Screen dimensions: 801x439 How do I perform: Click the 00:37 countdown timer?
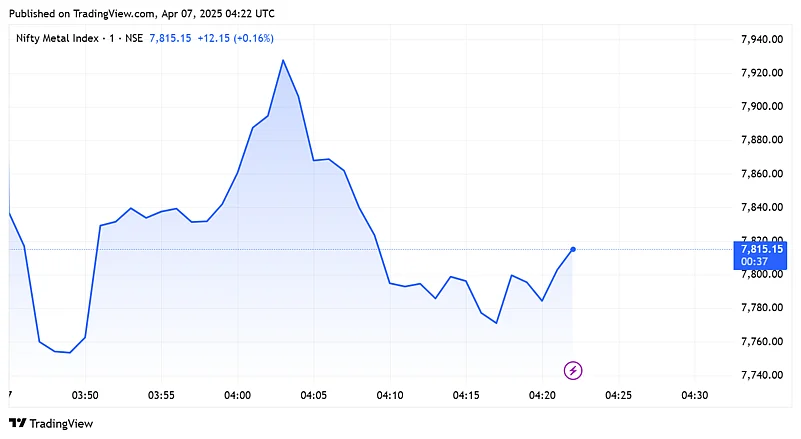click(754, 261)
